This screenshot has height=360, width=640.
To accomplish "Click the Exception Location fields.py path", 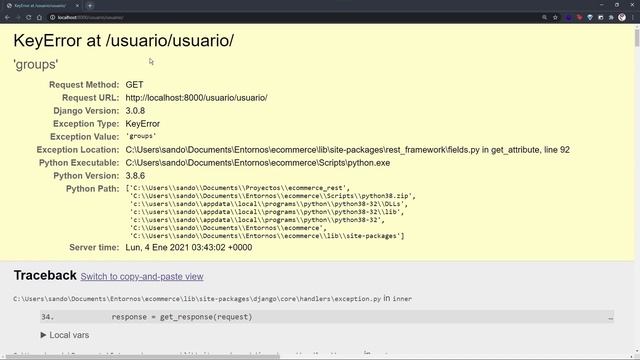I will [x=347, y=150].
